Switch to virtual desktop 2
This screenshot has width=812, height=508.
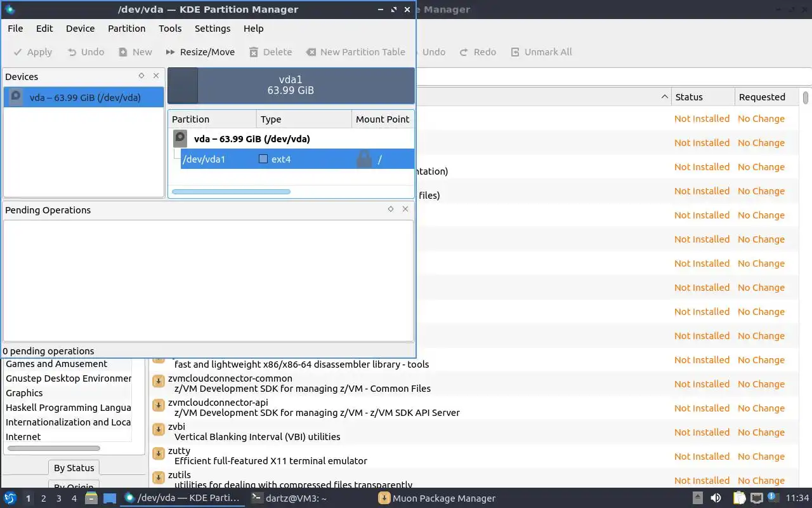(43, 498)
